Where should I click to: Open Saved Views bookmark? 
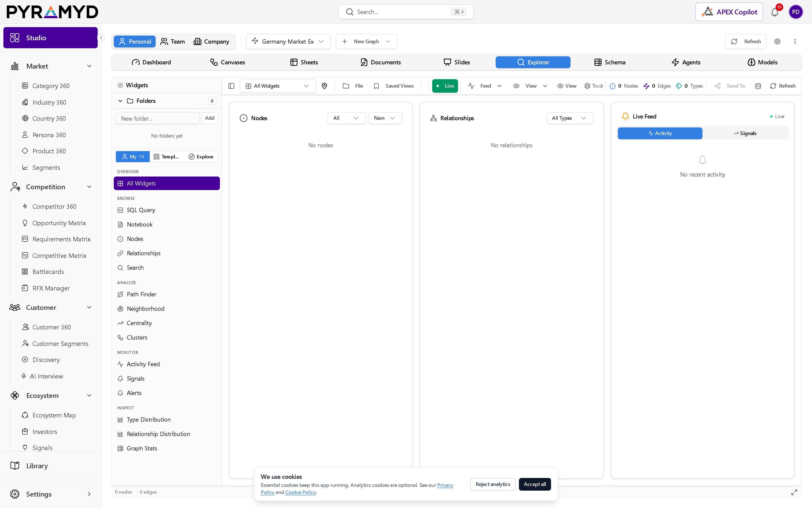click(394, 86)
